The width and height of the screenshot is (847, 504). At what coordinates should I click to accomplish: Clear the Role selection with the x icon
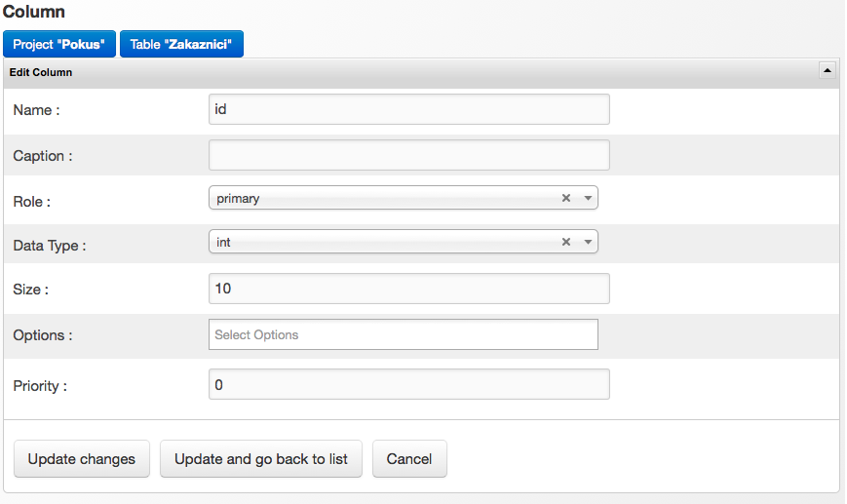[565, 198]
